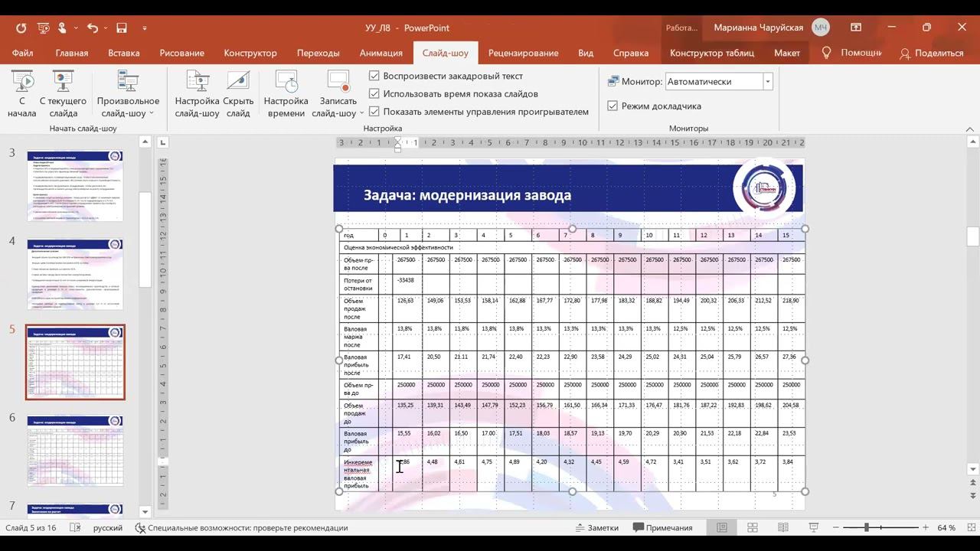The width and height of the screenshot is (980, 551).
Task: Undo the last action
Action: (x=92, y=28)
